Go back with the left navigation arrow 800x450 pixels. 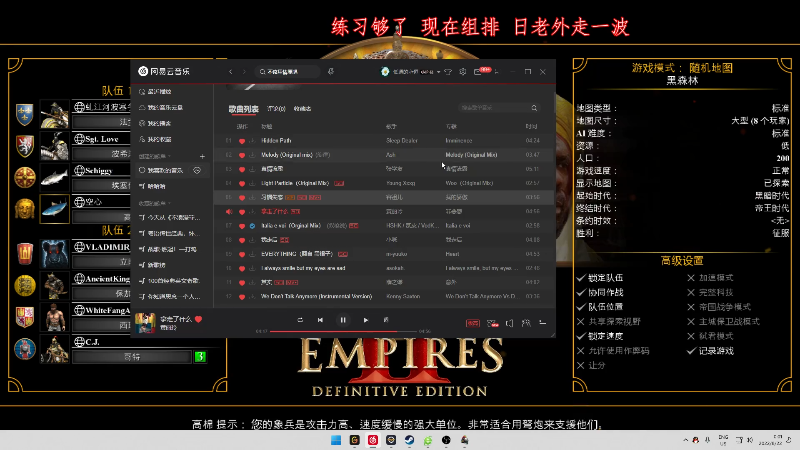coord(231,72)
